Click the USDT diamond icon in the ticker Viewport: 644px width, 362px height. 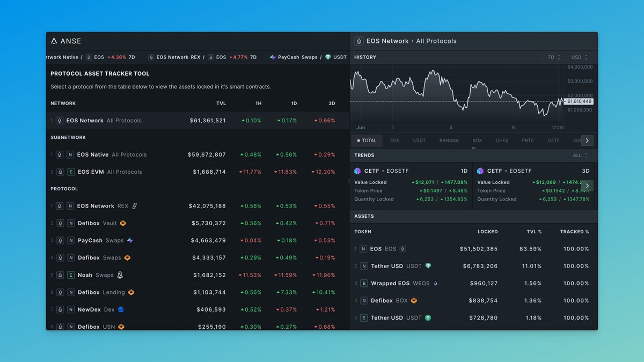(328, 57)
